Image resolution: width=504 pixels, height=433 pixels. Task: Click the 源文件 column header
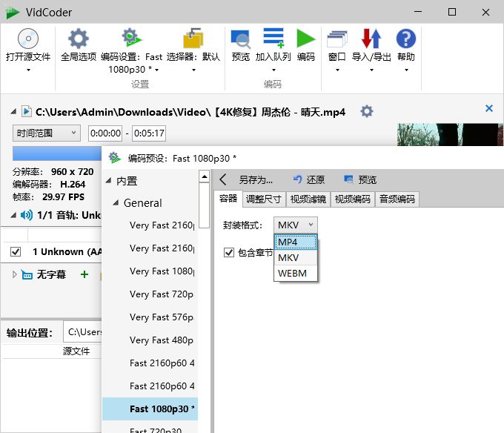coord(76,351)
